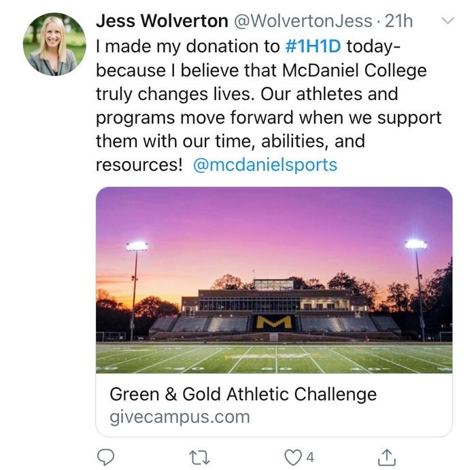Click the football field turf in the photo
Image resolution: width=476 pixels, height=470 pixels.
click(x=273, y=357)
